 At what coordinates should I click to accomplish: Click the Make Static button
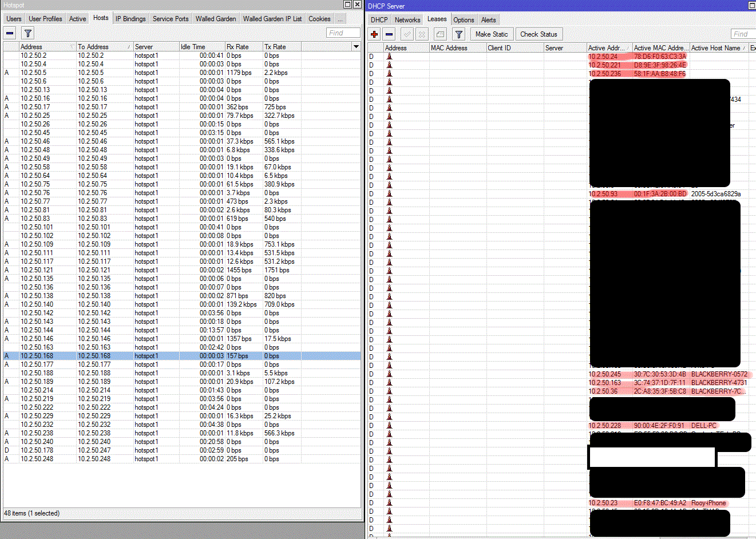pos(492,34)
